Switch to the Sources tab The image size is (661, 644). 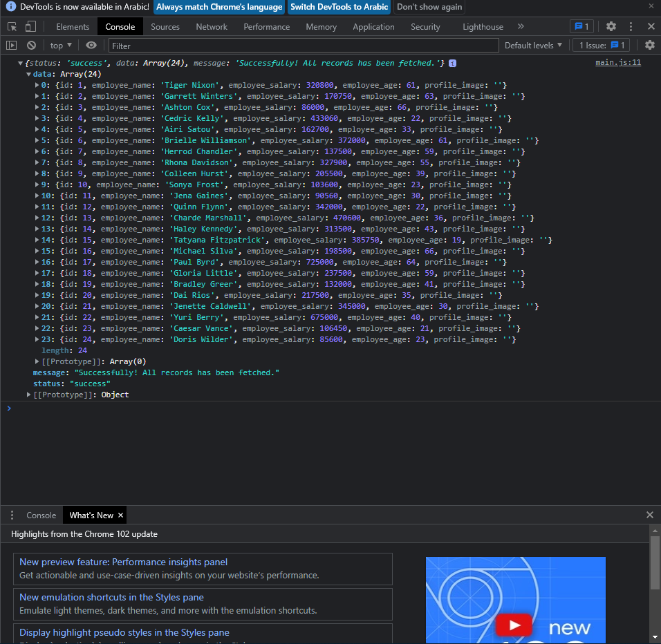(165, 26)
